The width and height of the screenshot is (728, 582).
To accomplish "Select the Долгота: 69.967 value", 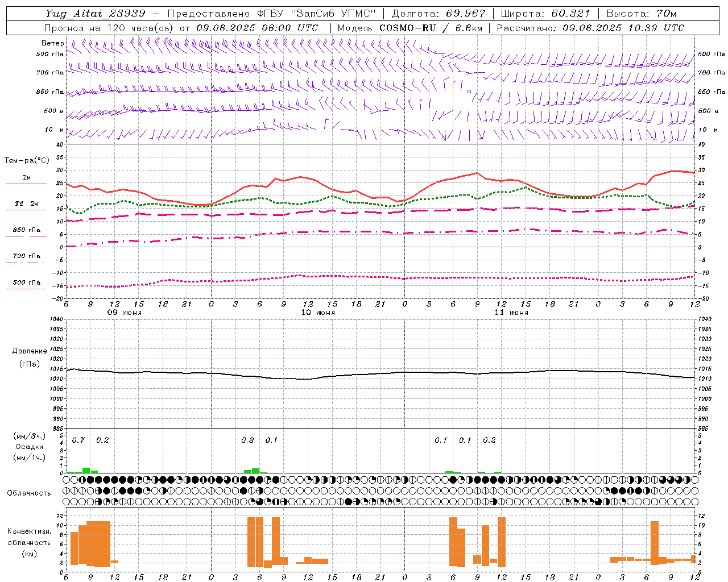I will [439, 13].
